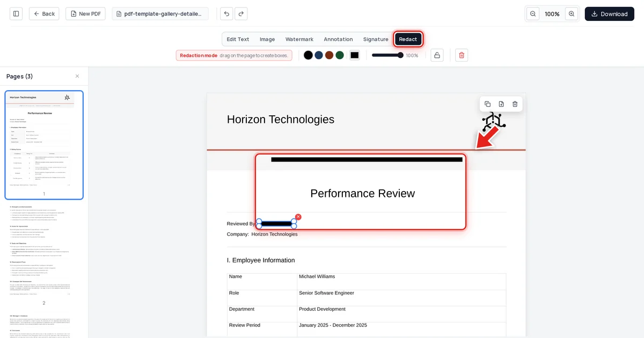
Task: Click the 100% zoom level label
Action: click(552, 14)
